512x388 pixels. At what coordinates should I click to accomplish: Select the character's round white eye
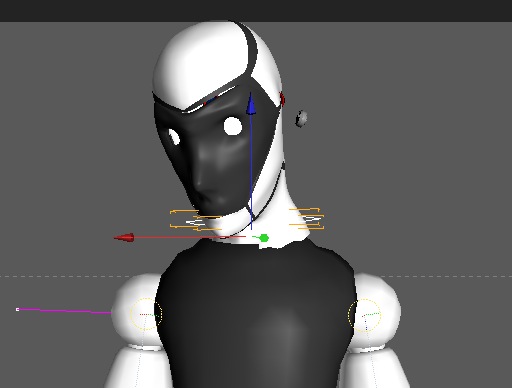pos(232,126)
